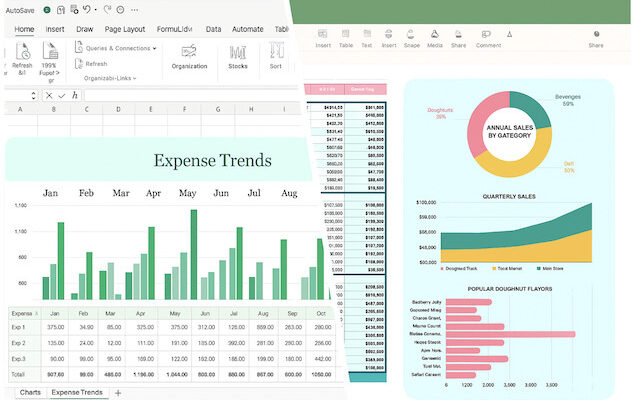Select column F header in Excel
The height and width of the screenshot is (400, 635).
click(x=184, y=109)
